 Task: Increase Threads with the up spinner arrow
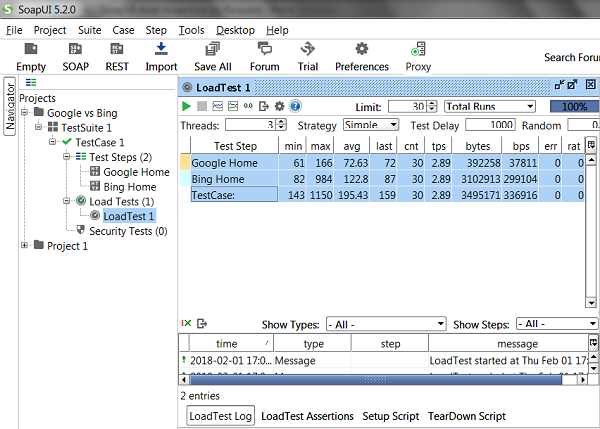281,122
